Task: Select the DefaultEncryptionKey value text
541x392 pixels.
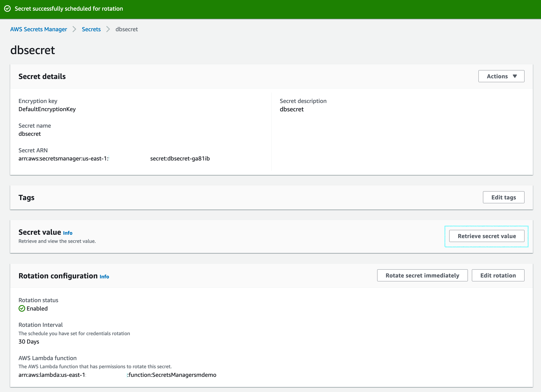Action: [47, 109]
